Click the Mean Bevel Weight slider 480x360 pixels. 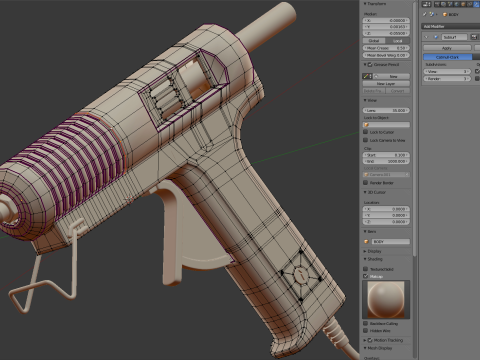[x=386, y=55]
